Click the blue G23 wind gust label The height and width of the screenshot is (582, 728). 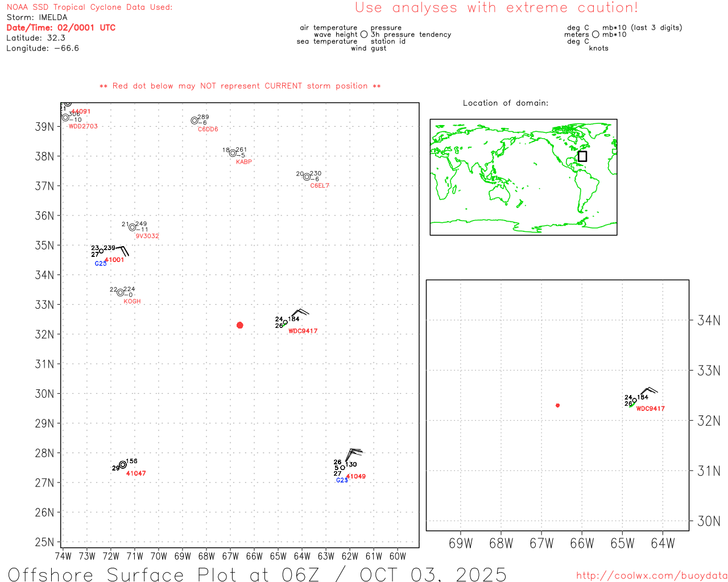(341, 480)
